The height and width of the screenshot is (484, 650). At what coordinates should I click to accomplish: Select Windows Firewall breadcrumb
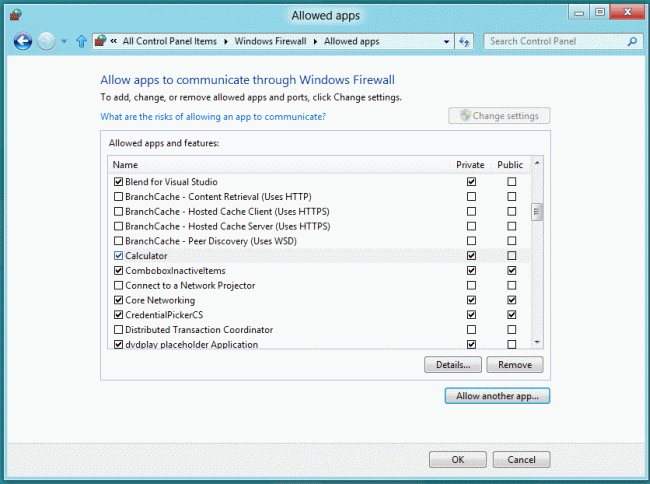pos(270,41)
